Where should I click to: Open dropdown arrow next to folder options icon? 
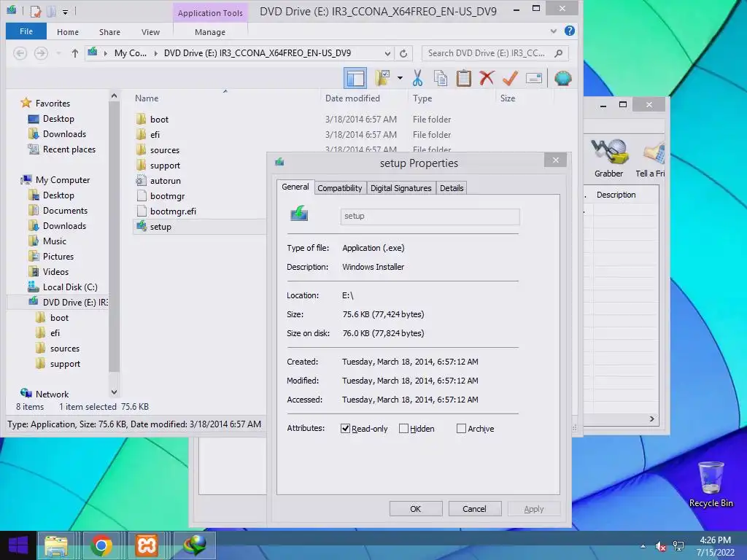(400, 78)
